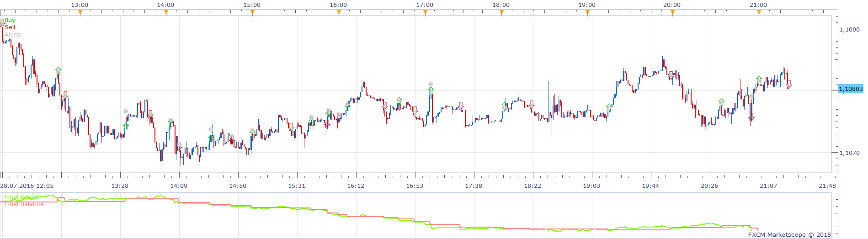Viewport: 868px width, 239px height.
Task: Click the Final Equity legend label
Action: point(22,197)
